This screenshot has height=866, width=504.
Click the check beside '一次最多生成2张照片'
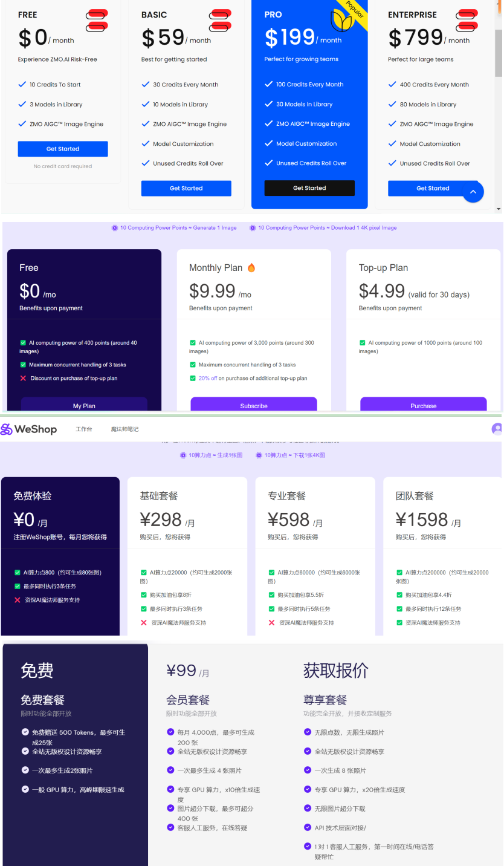25,770
